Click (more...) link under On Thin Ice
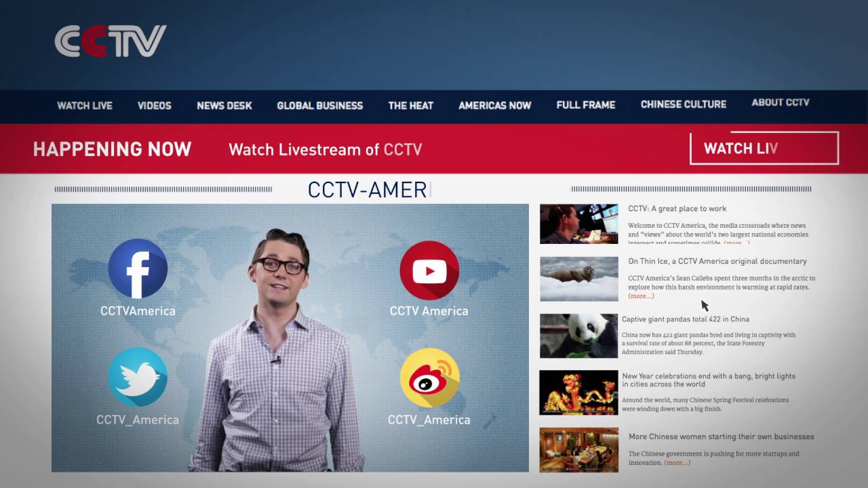Viewport: 868px width, 488px height. 641,296
